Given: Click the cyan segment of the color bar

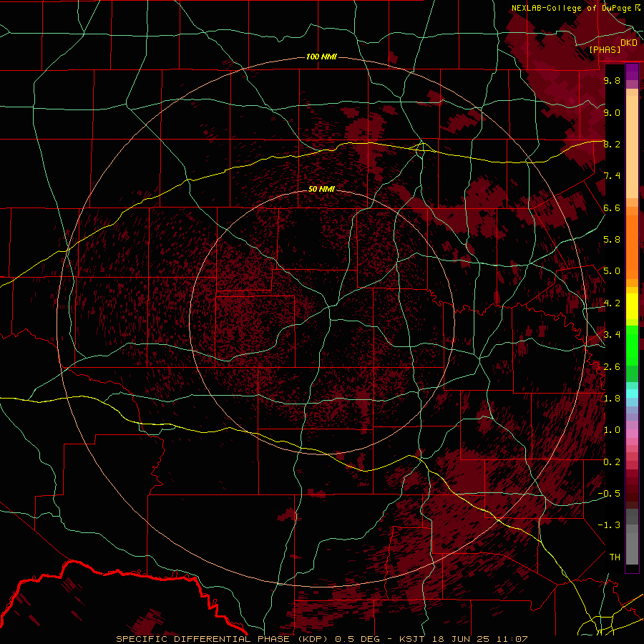Looking at the screenshot, I should [632, 394].
